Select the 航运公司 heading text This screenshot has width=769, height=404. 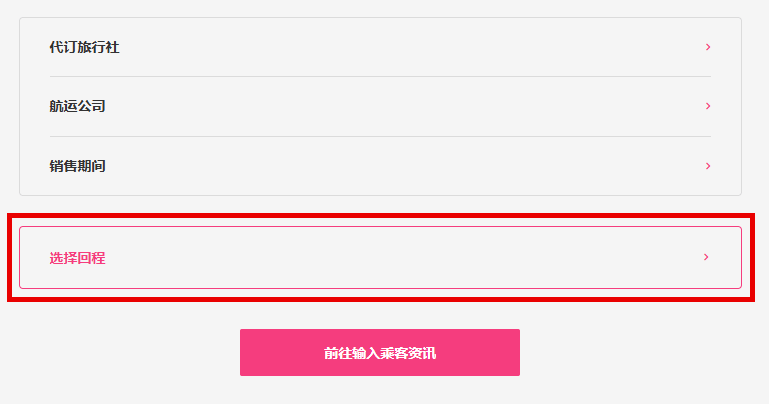tap(77, 106)
